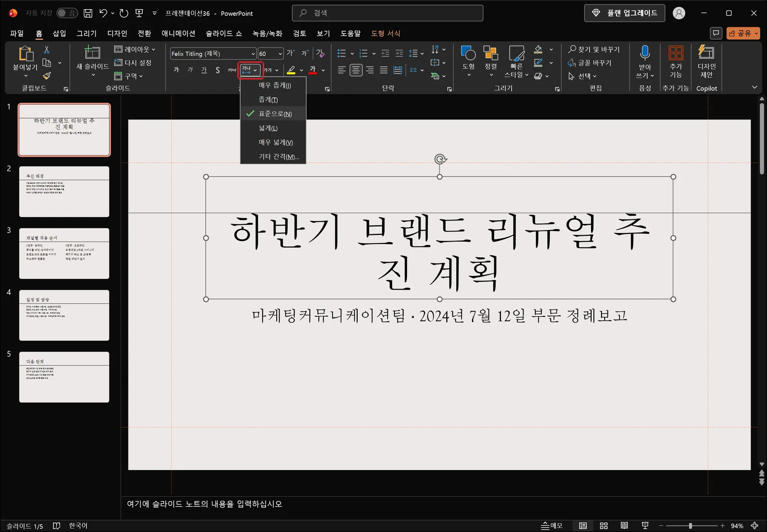Apply the red font color
This screenshot has width=767, height=532.
[313, 70]
